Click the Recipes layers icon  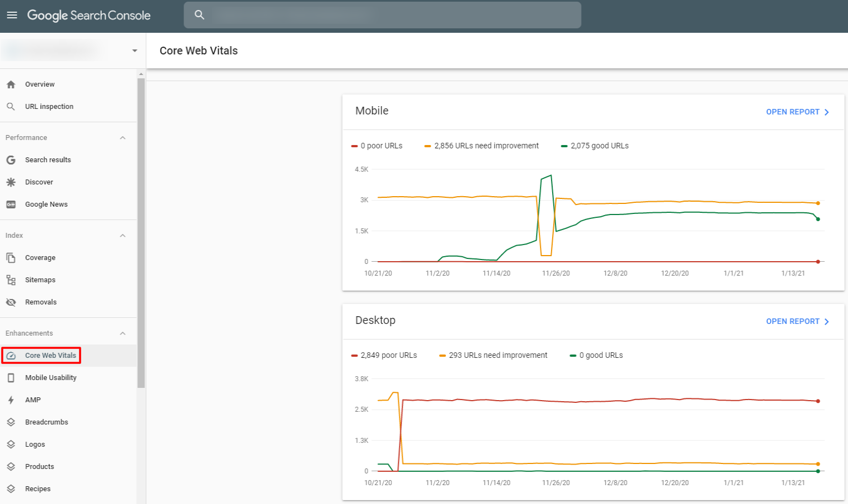click(x=11, y=489)
